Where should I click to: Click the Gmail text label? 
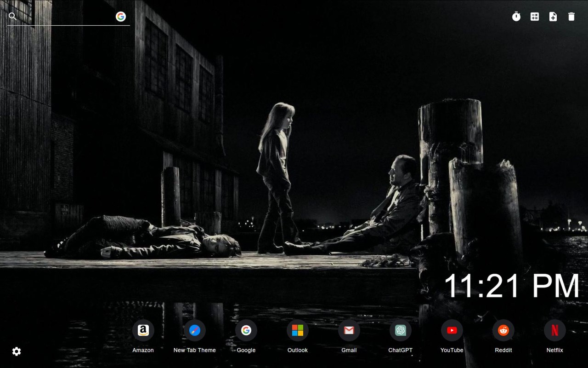tap(349, 350)
